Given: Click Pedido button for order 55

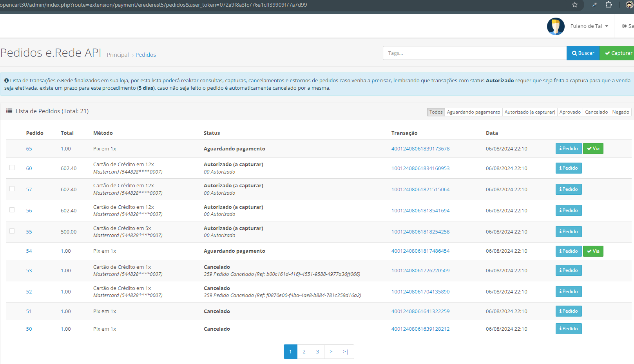Looking at the screenshot, I should (x=569, y=232).
